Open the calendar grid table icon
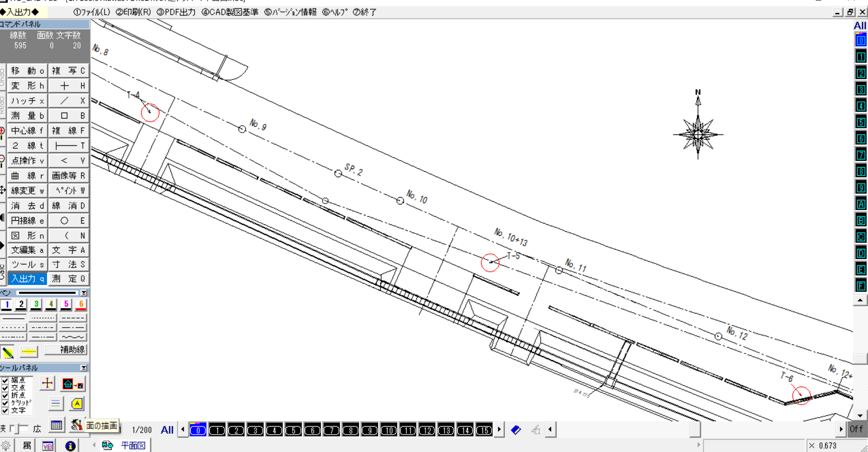The image size is (868, 452). click(x=56, y=426)
